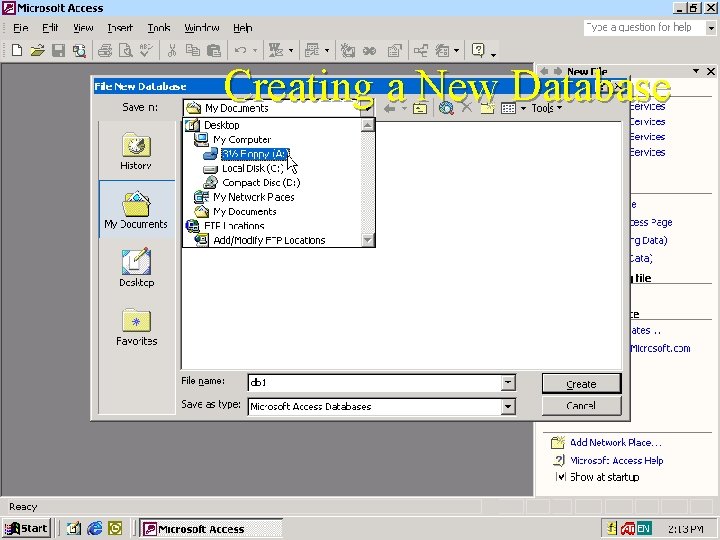Click the Properties toolbar icon
The image size is (720, 540).
(394, 50)
